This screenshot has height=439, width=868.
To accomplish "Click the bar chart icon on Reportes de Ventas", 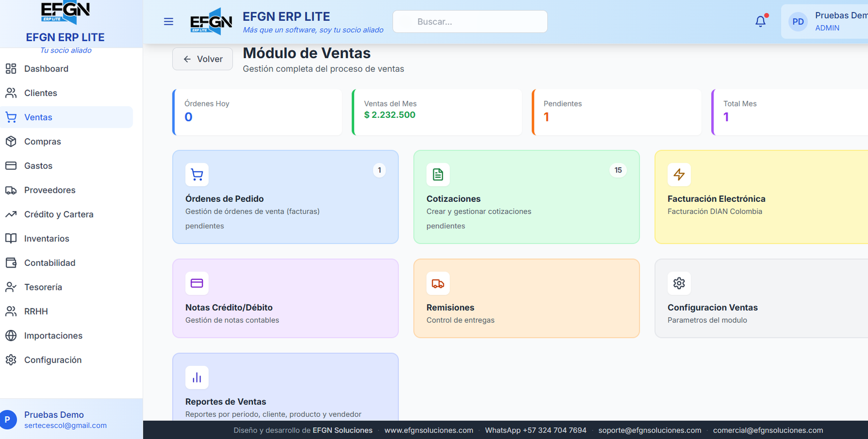I will (x=197, y=378).
